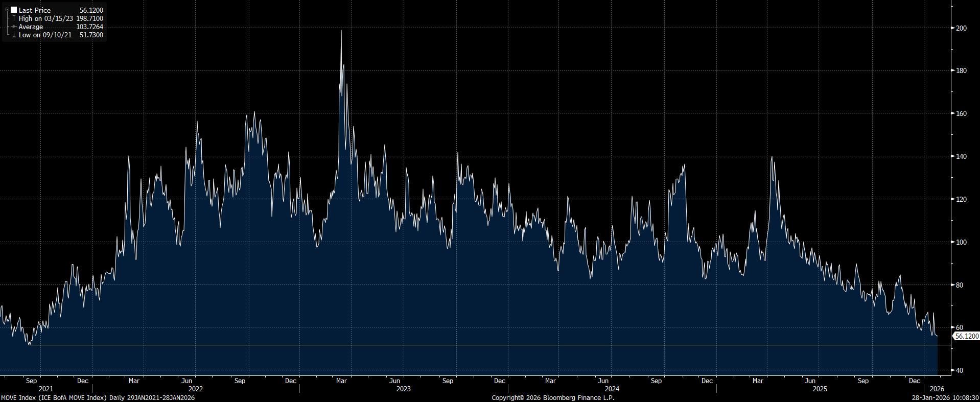Click the High marker icon in the legend
Viewport: 980px width, 402px height.
tap(13, 18)
